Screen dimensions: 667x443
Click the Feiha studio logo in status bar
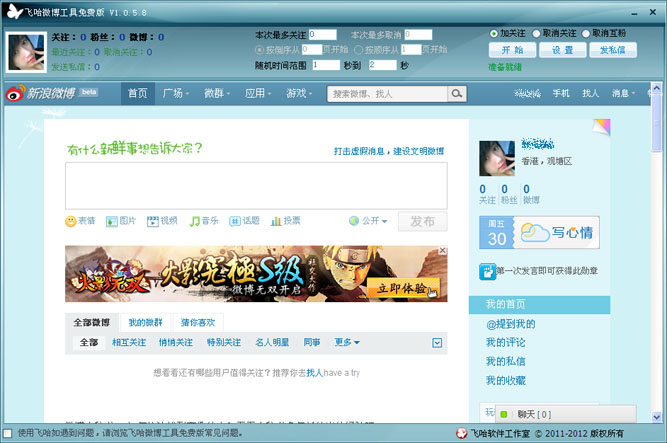click(x=462, y=433)
